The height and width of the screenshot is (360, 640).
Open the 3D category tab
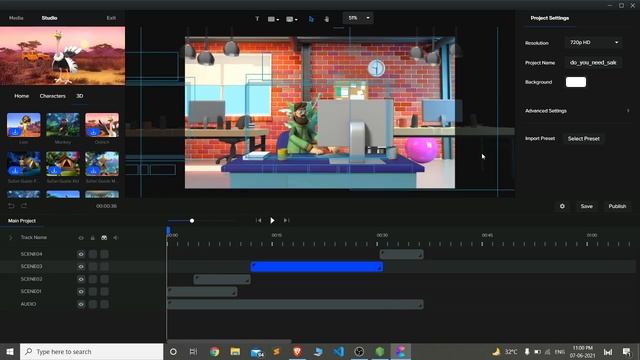click(x=80, y=96)
